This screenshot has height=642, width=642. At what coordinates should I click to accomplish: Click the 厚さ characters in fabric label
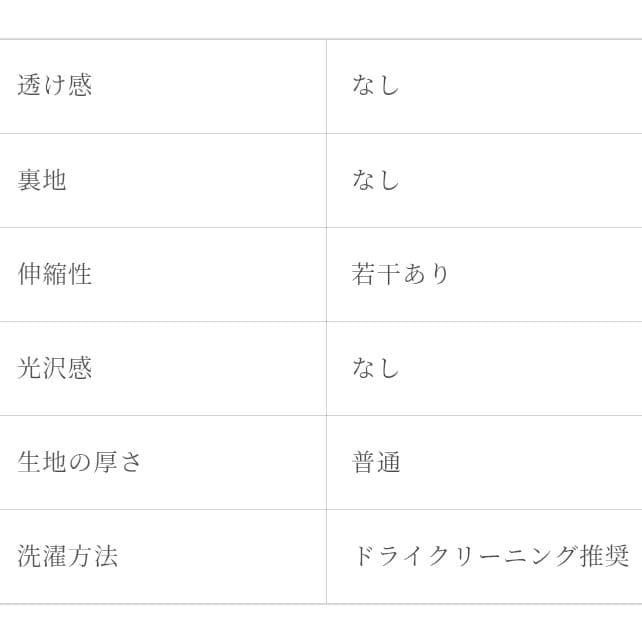pos(118,462)
